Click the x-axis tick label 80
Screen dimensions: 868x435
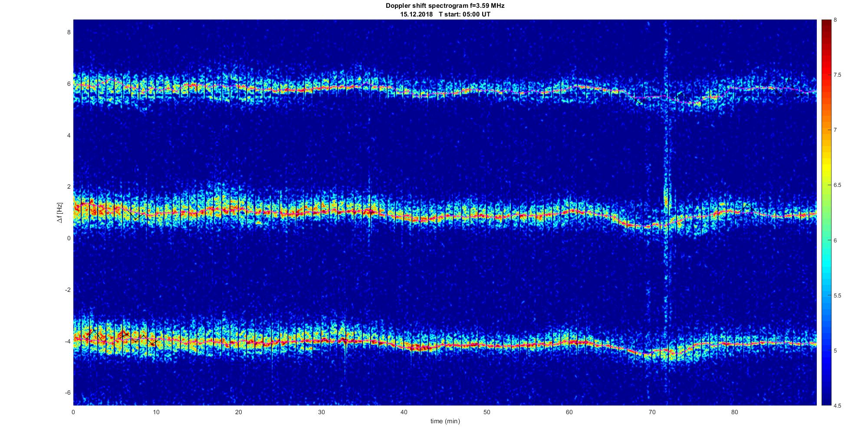[734, 412]
